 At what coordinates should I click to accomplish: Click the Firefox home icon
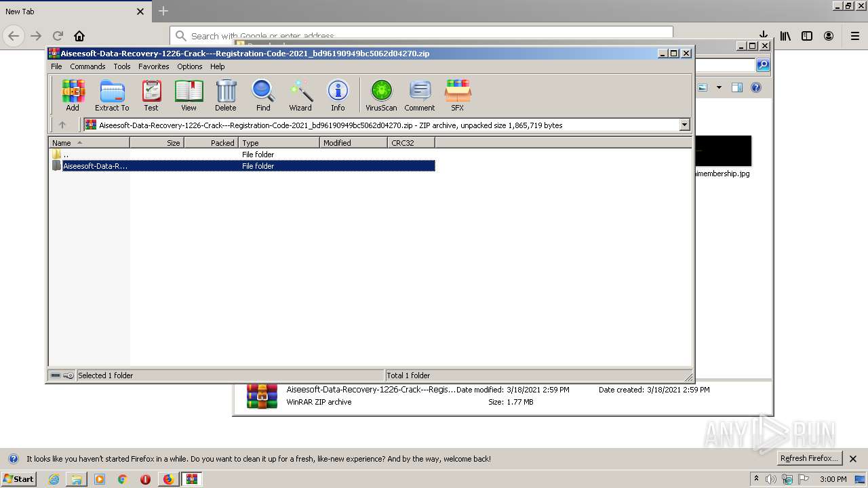tap(79, 36)
